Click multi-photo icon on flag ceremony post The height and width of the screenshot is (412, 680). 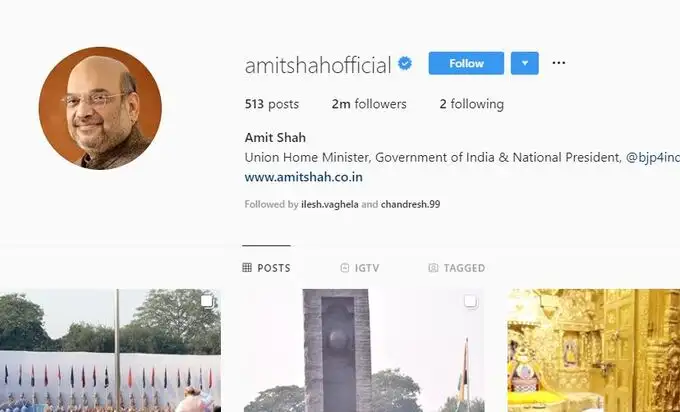pyautogui.click(x=207, y=301)
